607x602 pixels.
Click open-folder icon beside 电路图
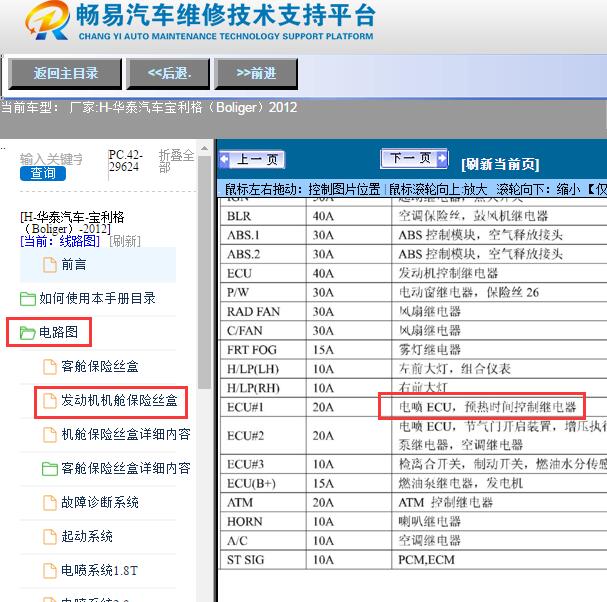pos(27,333)
